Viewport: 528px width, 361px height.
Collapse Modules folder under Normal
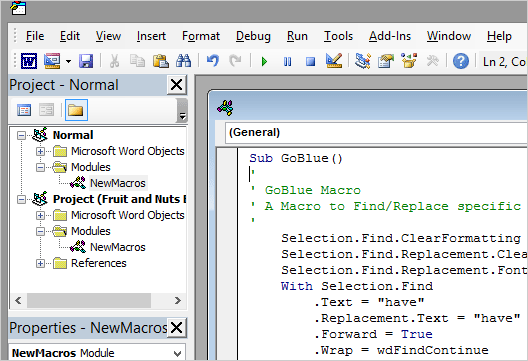(40, 167)
